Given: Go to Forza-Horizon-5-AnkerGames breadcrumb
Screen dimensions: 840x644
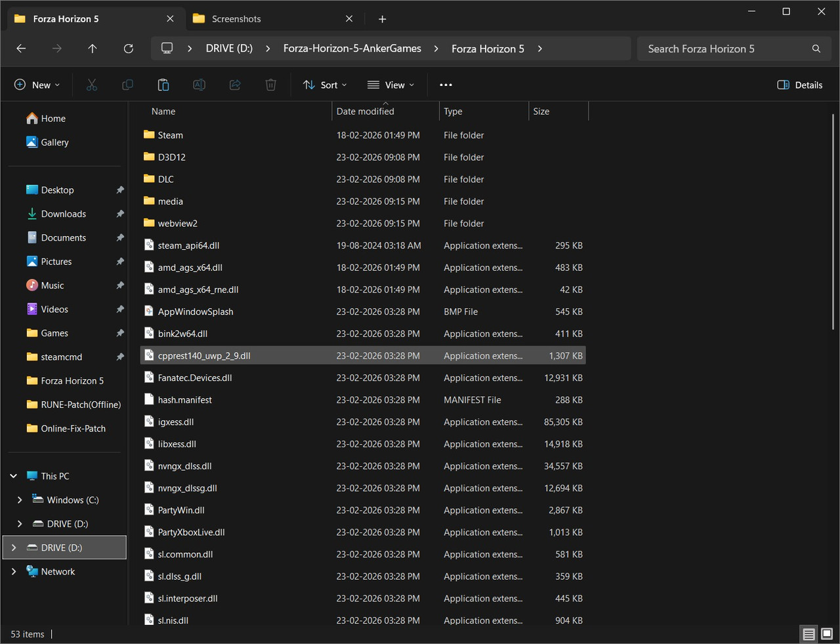Looking at the screenshot, I should pyautogui.click(x=352, y=49).
